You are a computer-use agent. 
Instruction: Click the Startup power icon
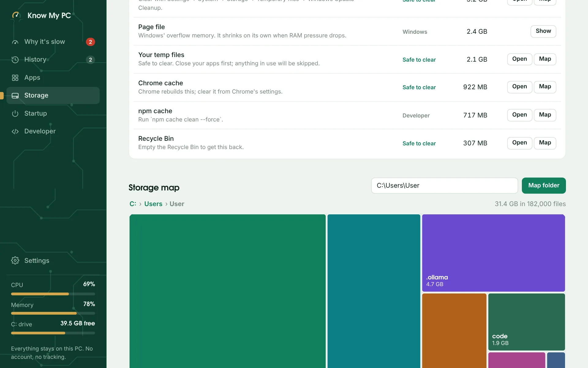[15, 114]
